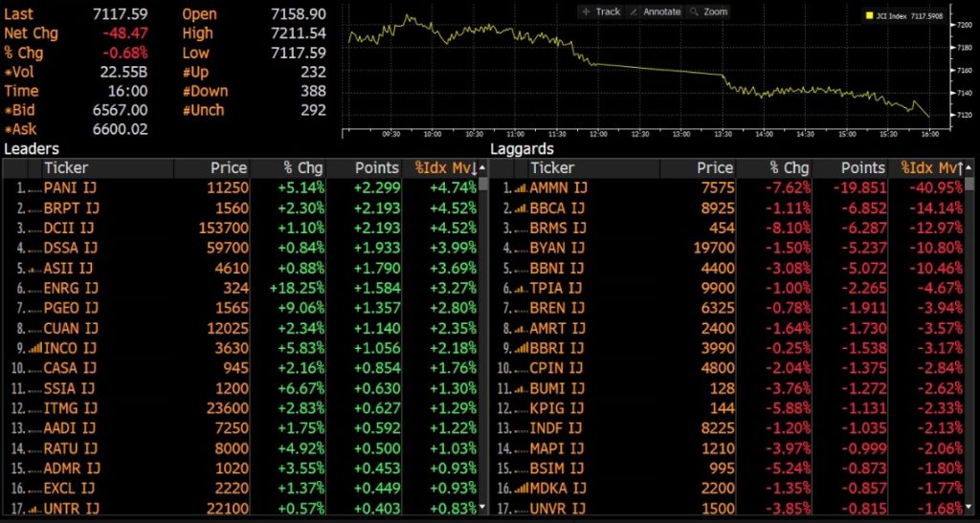Select BRPT IJ ticker in Leaders
This screenshot has width=980, height=523.
pyautogui.click(x=70, y=207)
